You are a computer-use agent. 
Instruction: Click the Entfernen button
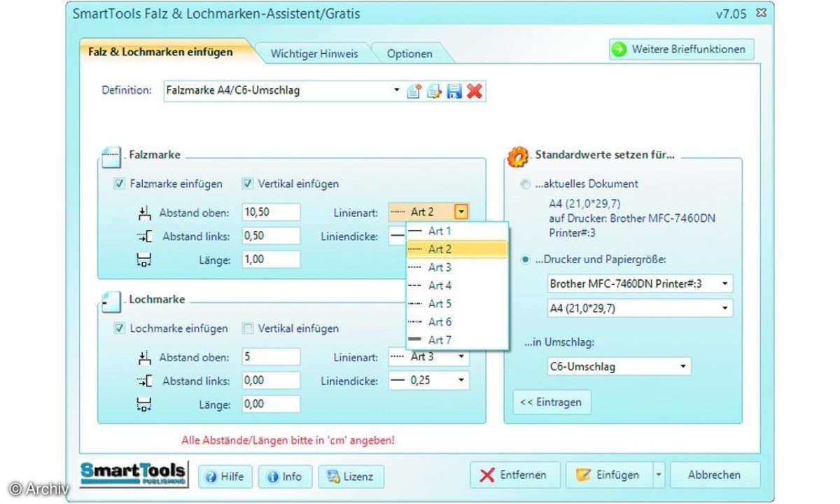pyautogui.click(x=515, y=475)
